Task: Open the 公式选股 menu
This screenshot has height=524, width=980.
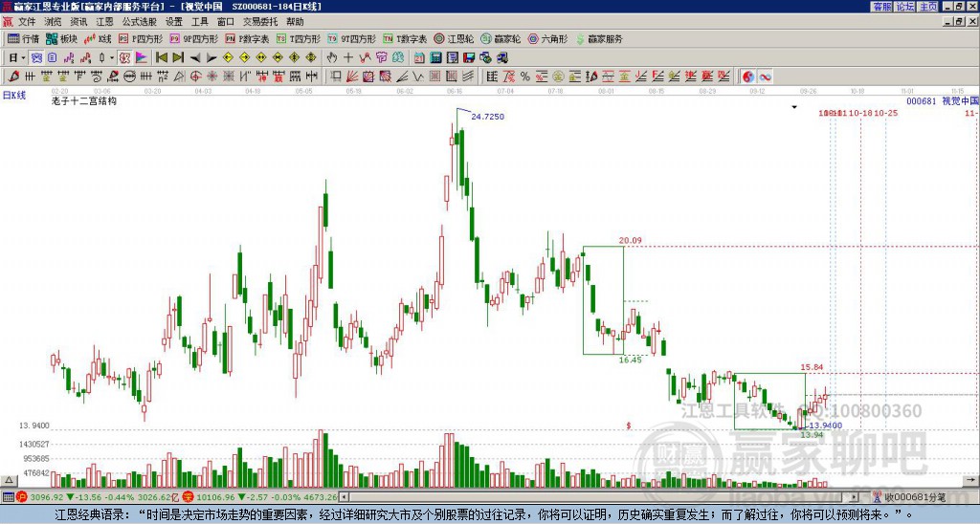Action: click(140, 22)
